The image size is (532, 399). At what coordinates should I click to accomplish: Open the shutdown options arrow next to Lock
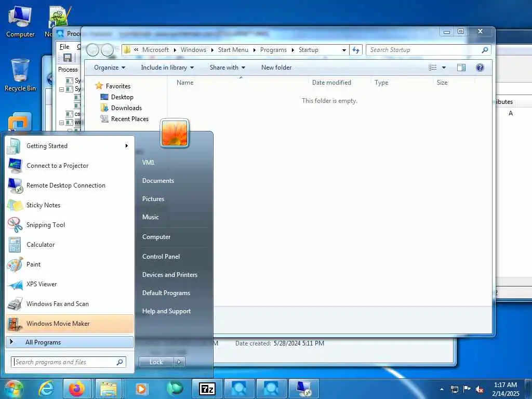click(x=179, y=362)
